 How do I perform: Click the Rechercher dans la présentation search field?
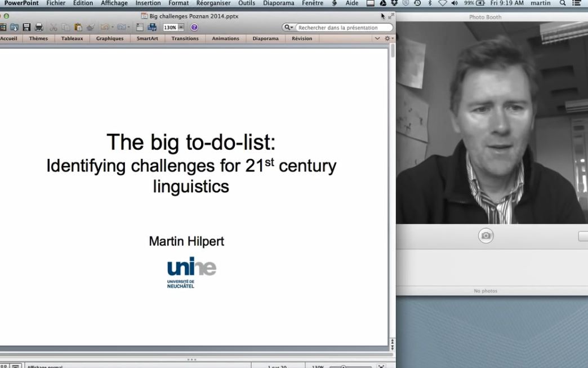pos(343,28)
